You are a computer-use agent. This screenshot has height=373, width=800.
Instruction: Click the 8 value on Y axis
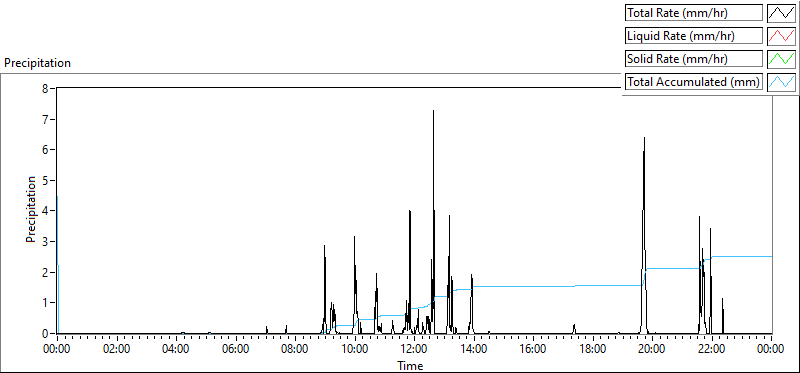45,88
